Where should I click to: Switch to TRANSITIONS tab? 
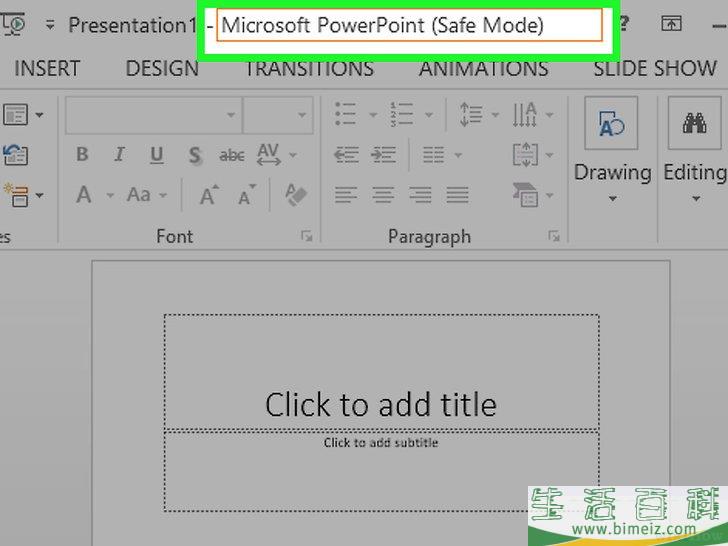pos(309,68)
